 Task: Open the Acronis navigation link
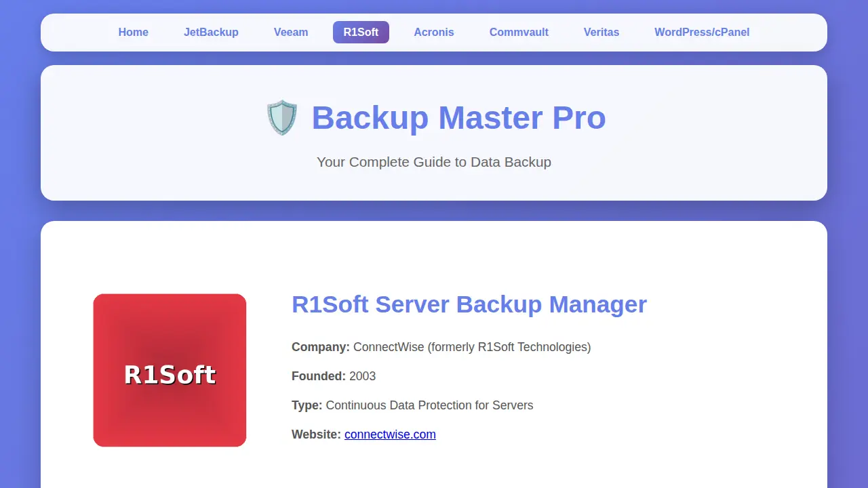pyautogui.click(x=434, y=32)
